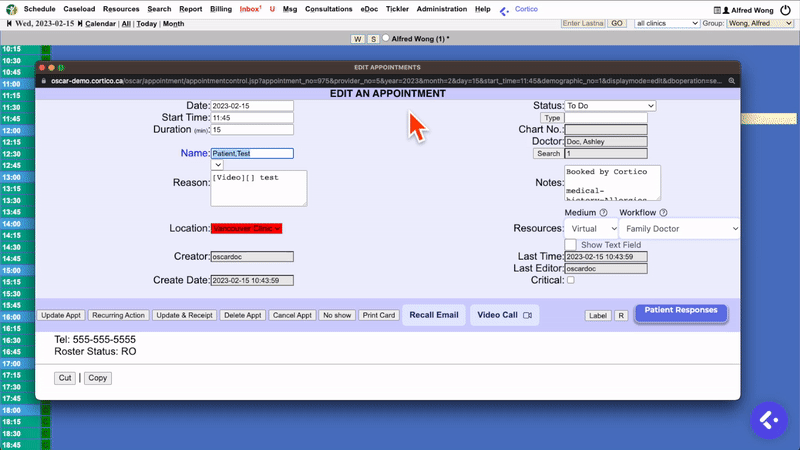Open the Medium help question mark
800x450 pixels.
(603, 213)
